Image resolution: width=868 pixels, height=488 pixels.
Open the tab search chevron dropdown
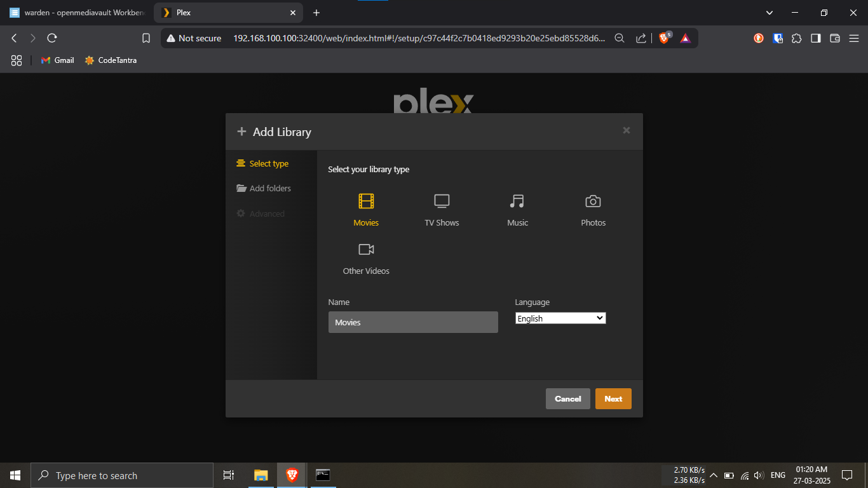770,13
